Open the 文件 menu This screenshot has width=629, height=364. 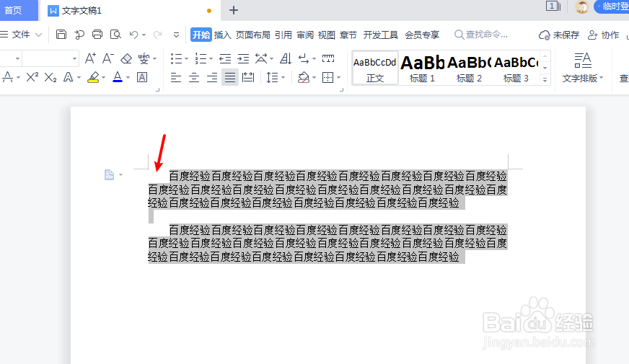coord(21,35)
